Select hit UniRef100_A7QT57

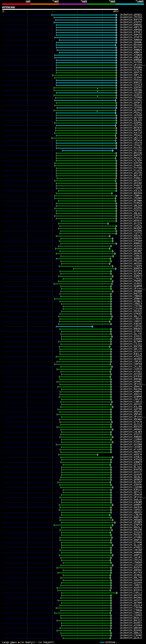click(x=131, y=22)
